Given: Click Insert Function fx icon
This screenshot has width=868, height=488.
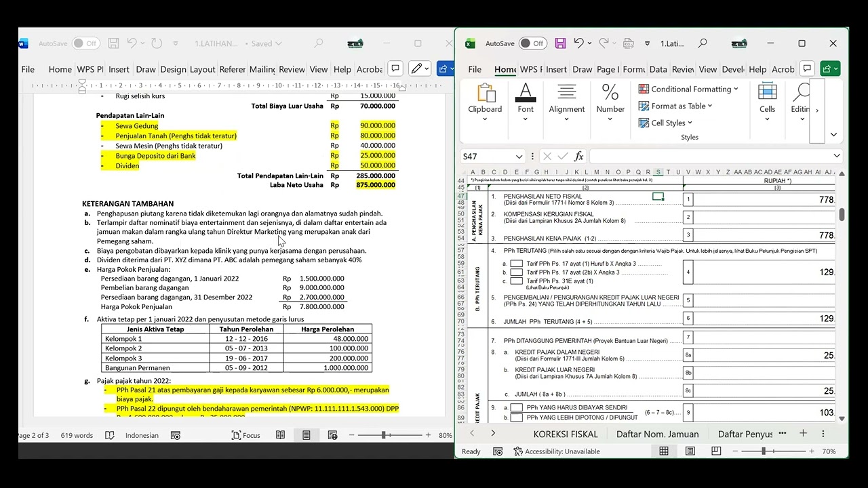Looking at the screenshot, I should [578, 157].
